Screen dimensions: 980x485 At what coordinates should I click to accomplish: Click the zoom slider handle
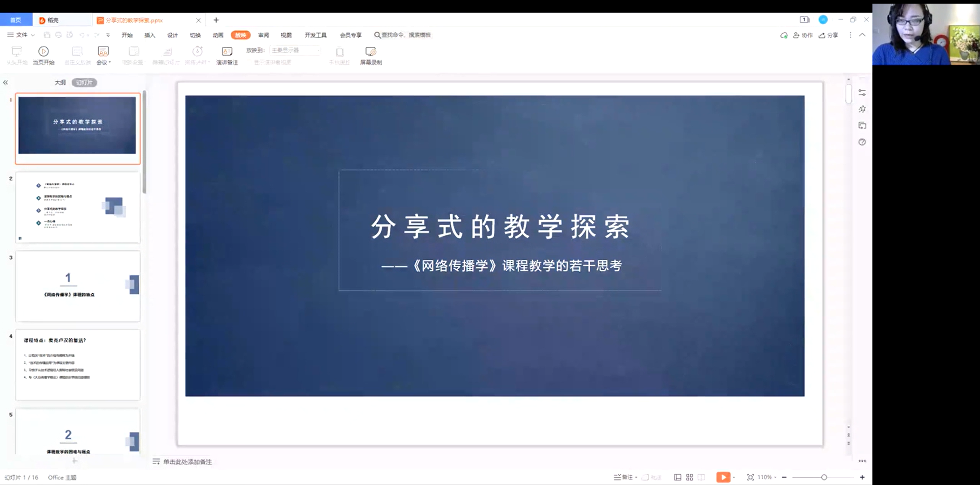click(x=824, y=477)
